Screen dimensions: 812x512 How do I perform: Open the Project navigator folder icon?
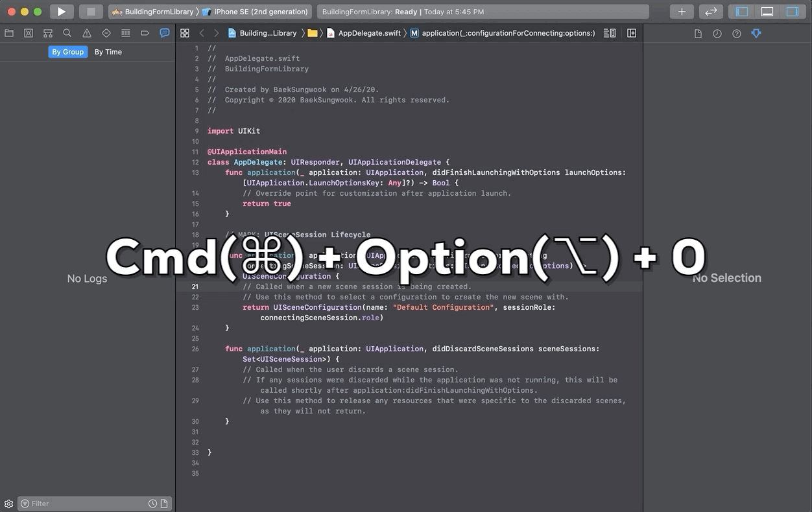(9, 33)
